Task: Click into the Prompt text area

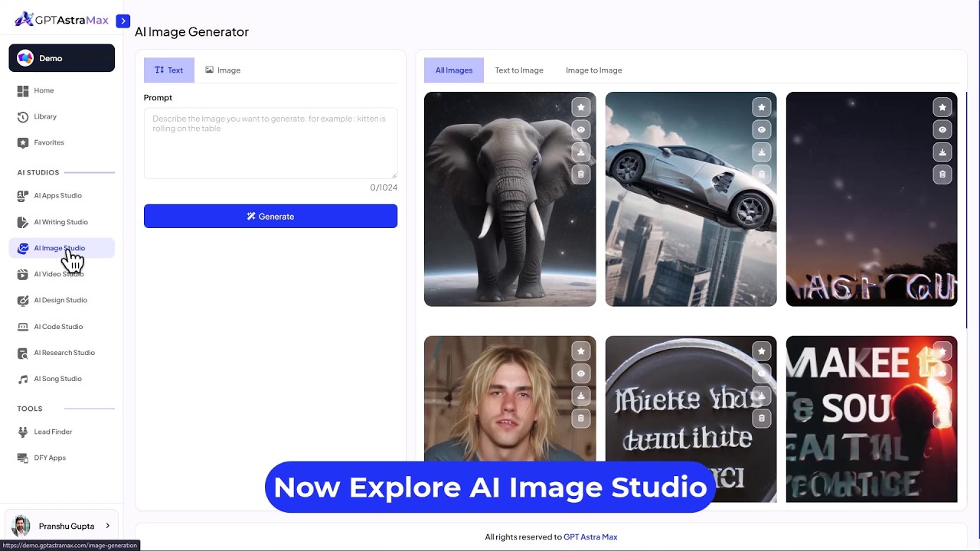Action: pos(270,143)
